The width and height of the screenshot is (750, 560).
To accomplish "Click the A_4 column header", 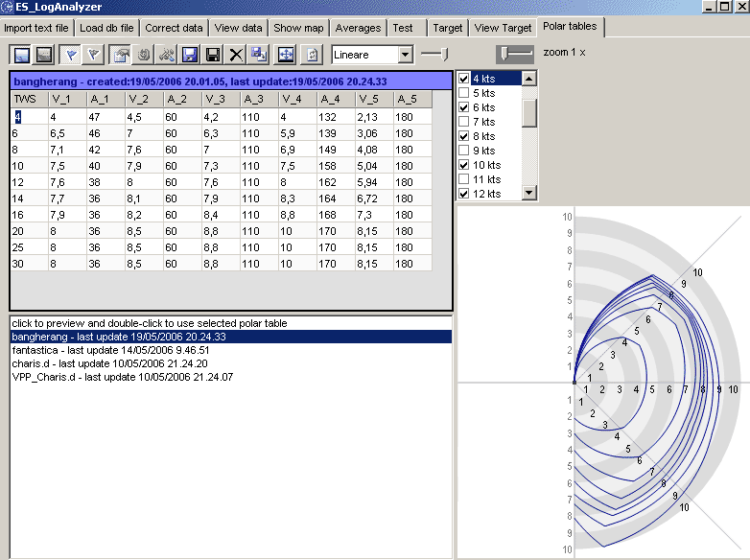I will click(336, 99).
